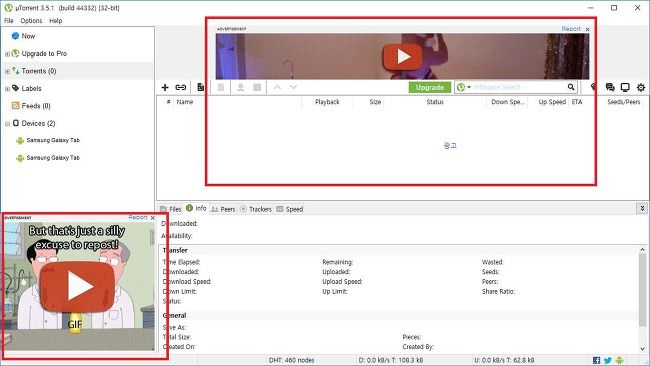This screenshot has width=650, height=366.
Task: Sort by Status column header
Action: coord(435,102)
